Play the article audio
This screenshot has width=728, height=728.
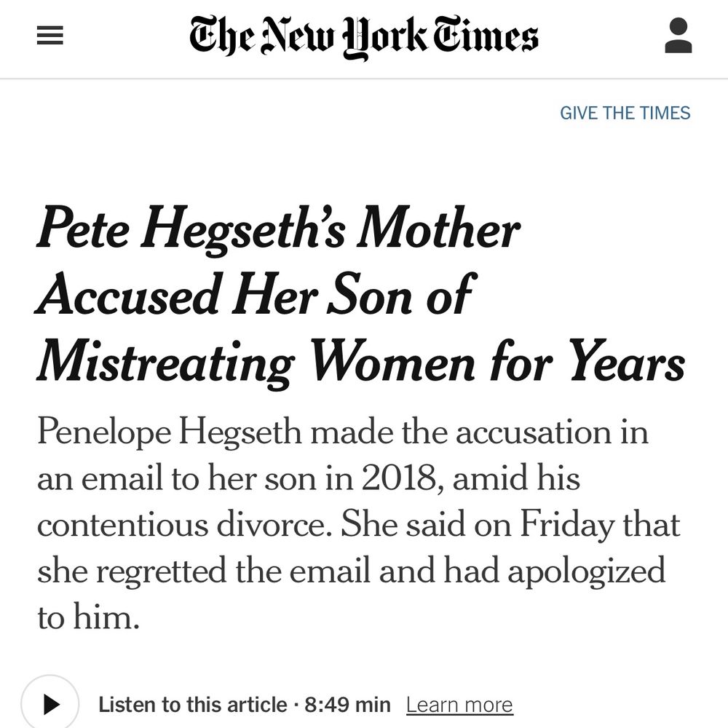click(x=50, y=704)
